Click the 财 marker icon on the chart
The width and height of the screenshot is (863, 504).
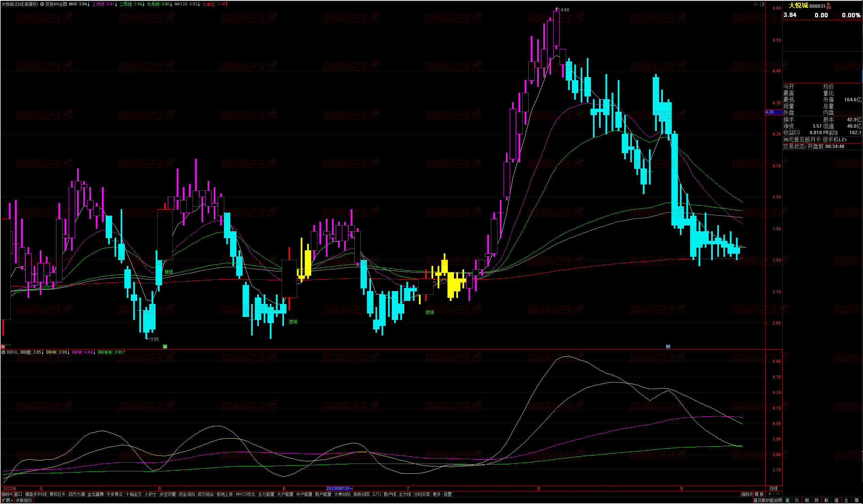pos(668,346)
